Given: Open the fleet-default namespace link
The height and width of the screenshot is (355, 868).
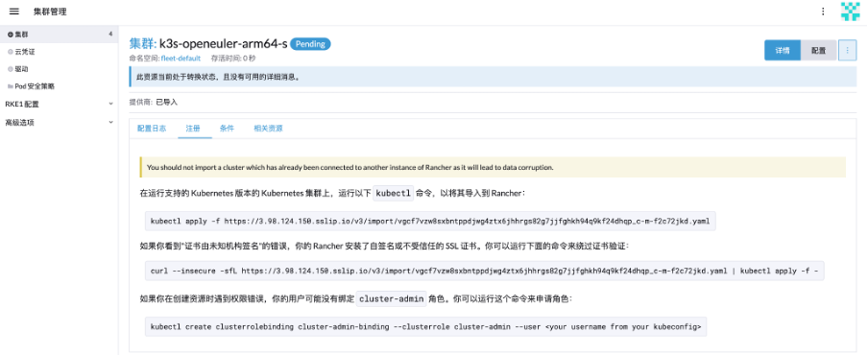Looking at the screenshot, I should [x=181, y=59].
